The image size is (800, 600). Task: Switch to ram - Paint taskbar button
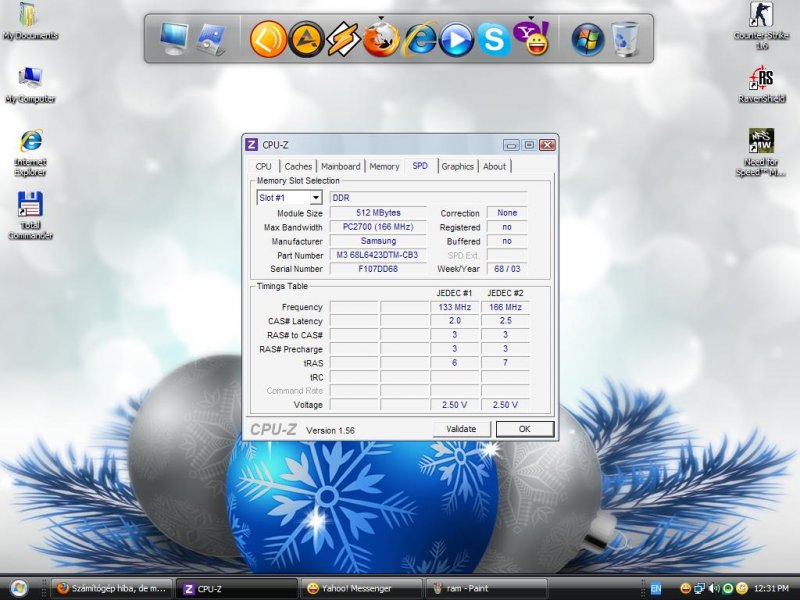coord(487,589)
